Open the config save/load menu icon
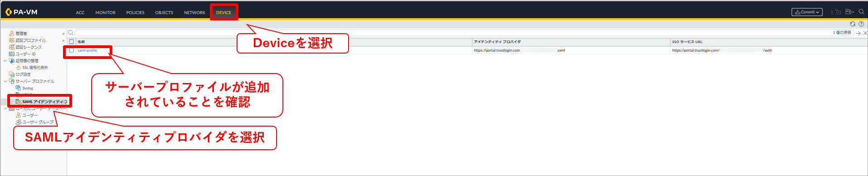This screenshot has width=868, height=176. pos(849,12)
